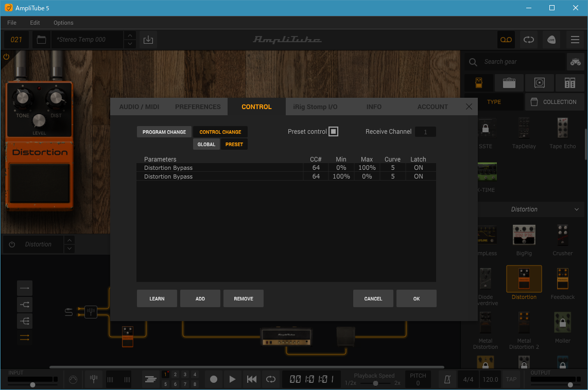Select the highlighted Distortion pedal thumbnail

coord(524,279)
